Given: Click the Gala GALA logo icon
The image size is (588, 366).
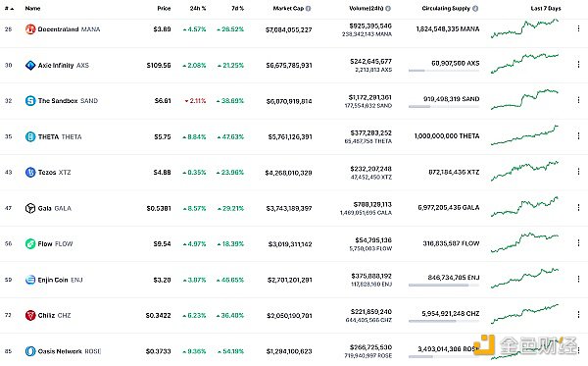Looking at the screenshot, I should pos(30,208).
